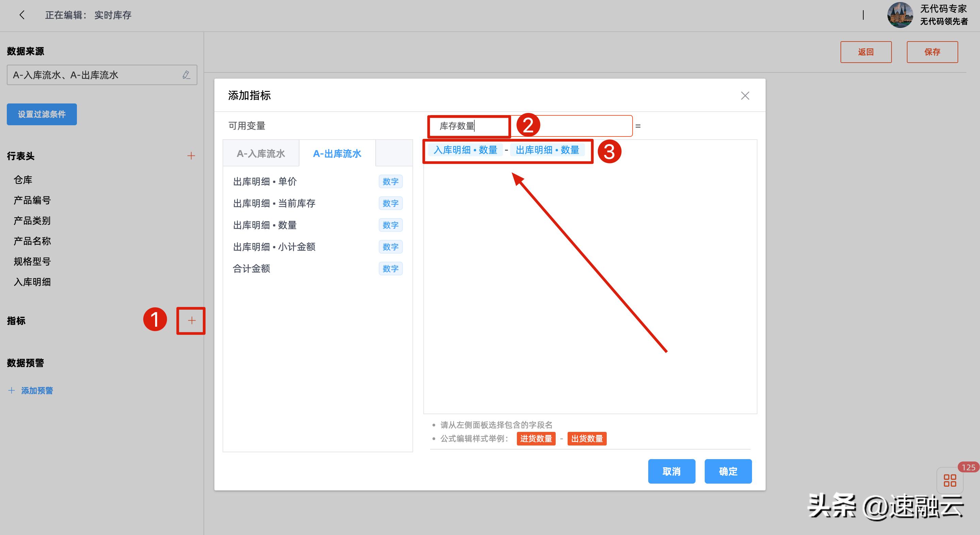Image resolution: width=980 pixels, height=535 pixels.
Task: Click the 数字 badge next to 合计金额
Action: click(390, 268)
